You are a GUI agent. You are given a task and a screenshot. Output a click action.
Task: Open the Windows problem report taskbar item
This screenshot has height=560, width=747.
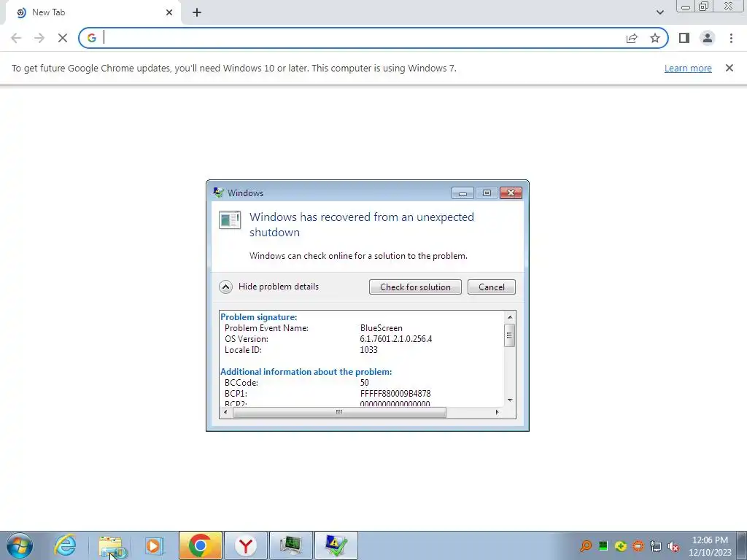coord(336,545)
